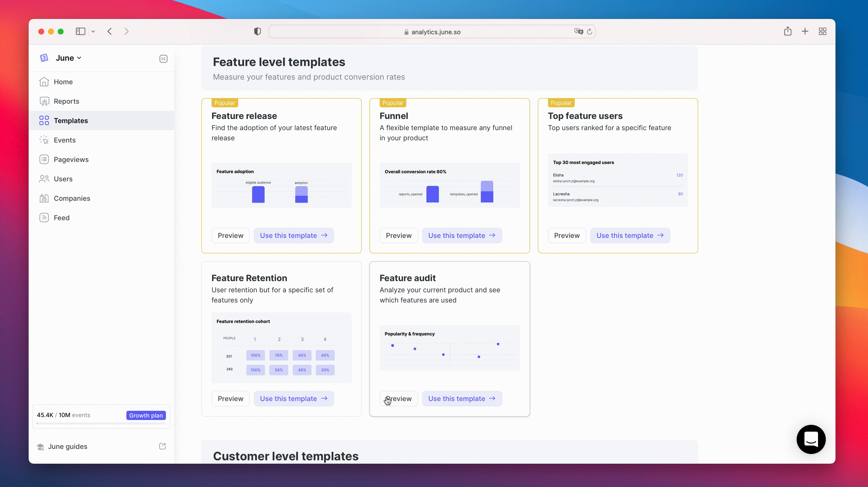Open June guides link
The image size is (868, 487).
coord(68,446)
